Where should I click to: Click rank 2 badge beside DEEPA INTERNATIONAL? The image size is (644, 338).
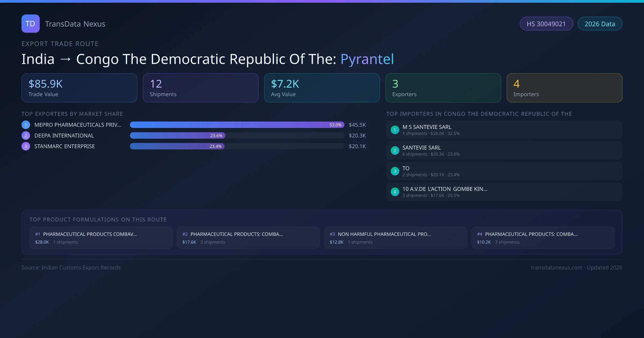point(26,135)
